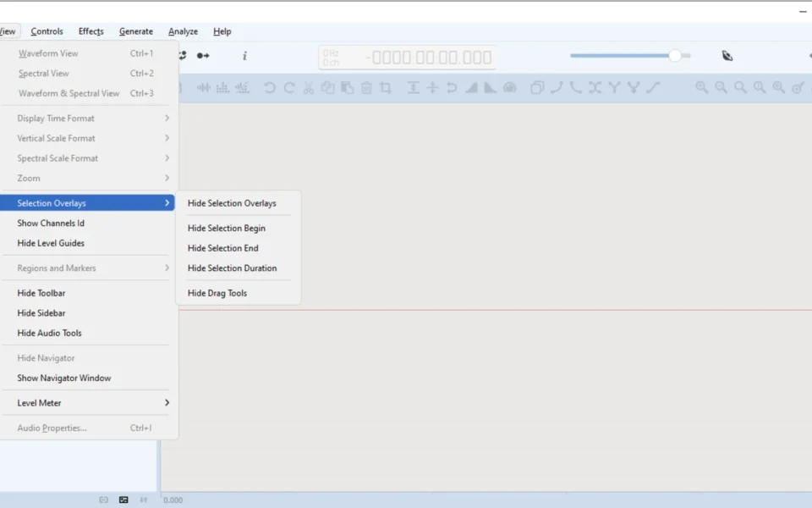Click the round gauge-shaped effect icon

[x=509, y=87]
